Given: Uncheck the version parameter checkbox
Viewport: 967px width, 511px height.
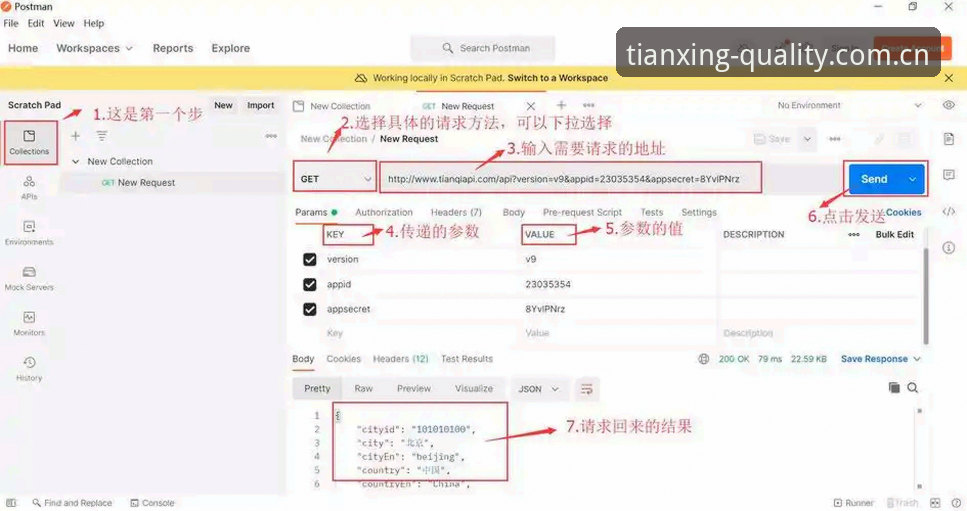Looking at the screenshot, I should pos(310,260).
